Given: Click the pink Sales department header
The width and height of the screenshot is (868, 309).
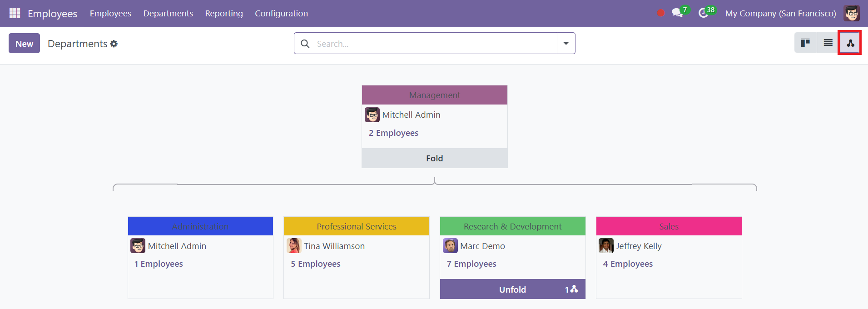Looking at the screenshot, I should pos(669,226).
